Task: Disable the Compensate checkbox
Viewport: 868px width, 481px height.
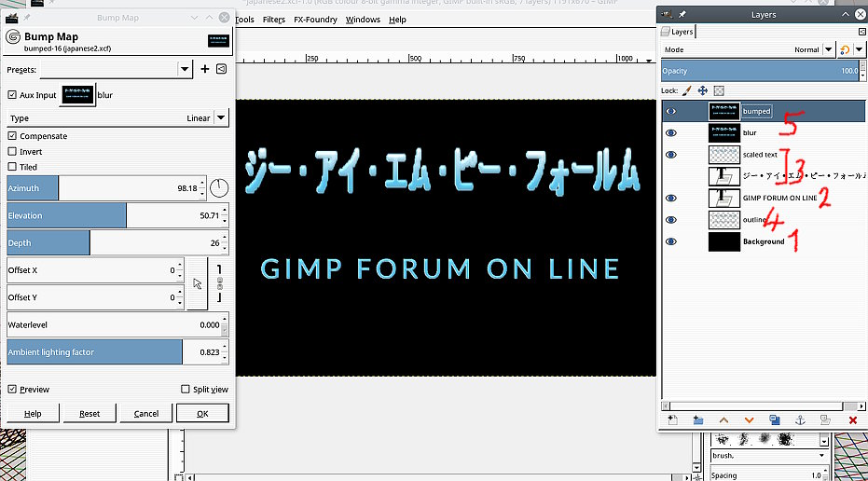Action: coord(12,135)
